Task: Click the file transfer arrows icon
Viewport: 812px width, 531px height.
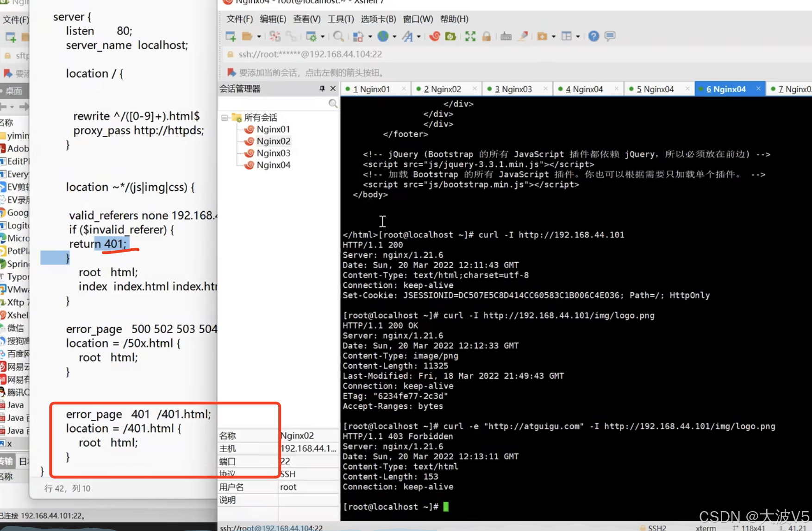Action: [x=358, y=36]
